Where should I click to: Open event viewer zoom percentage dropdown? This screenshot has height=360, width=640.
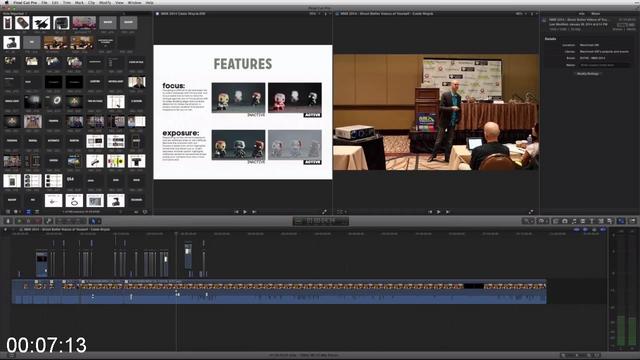point(313,13)
